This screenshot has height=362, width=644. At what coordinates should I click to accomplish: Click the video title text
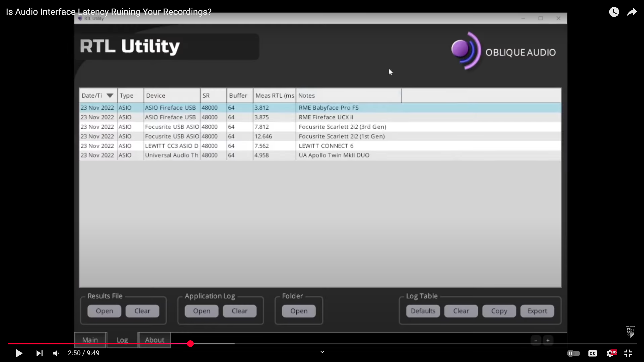[109, 12]
